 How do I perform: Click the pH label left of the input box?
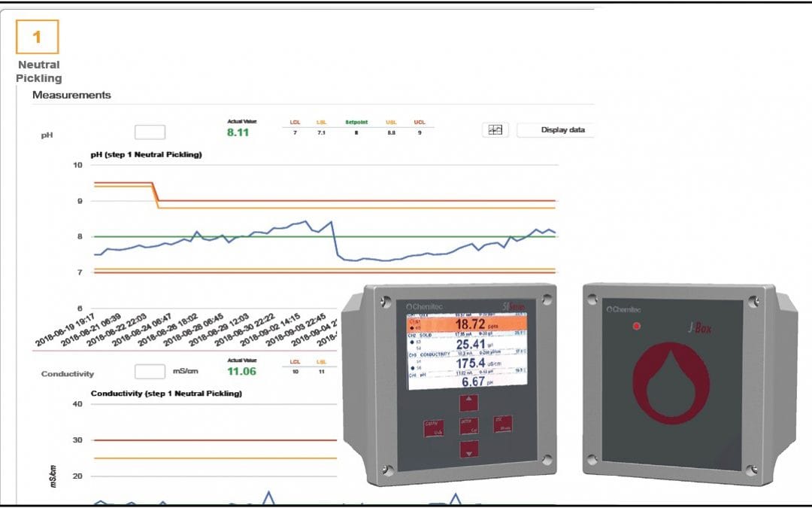point(47,135)
